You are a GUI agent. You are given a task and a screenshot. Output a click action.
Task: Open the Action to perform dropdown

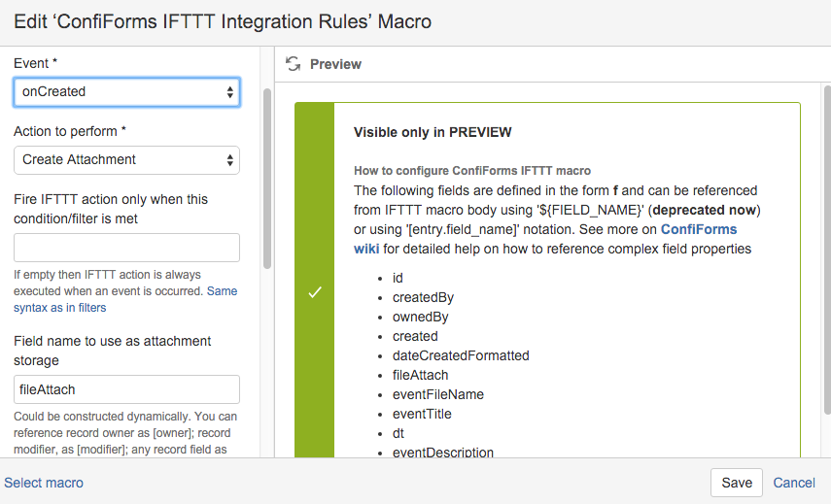126,160
